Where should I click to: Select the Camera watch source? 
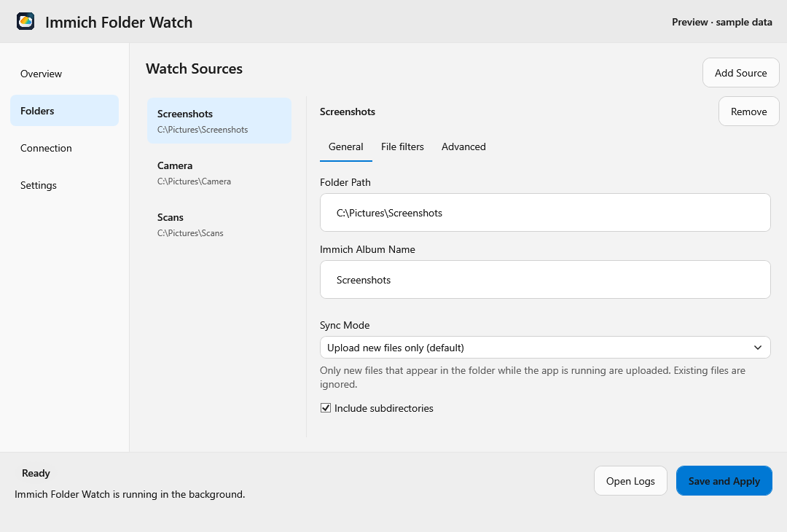point(219,173)
